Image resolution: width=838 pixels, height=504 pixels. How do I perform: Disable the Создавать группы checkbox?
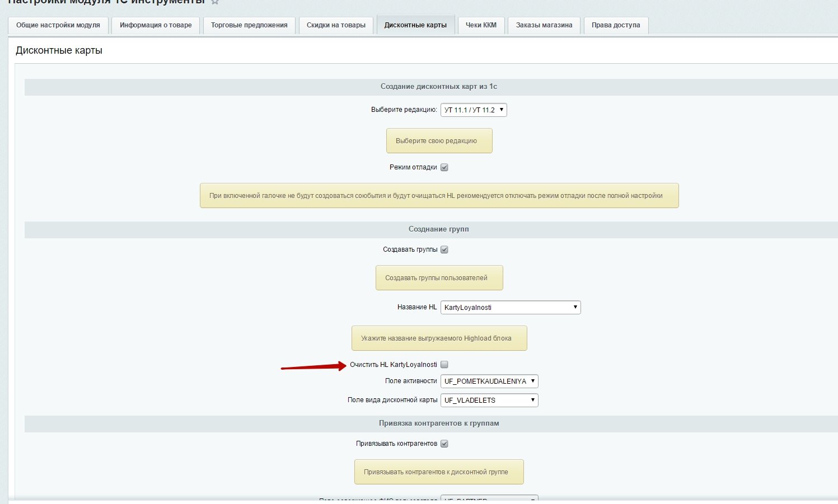(x=444, y=249)
